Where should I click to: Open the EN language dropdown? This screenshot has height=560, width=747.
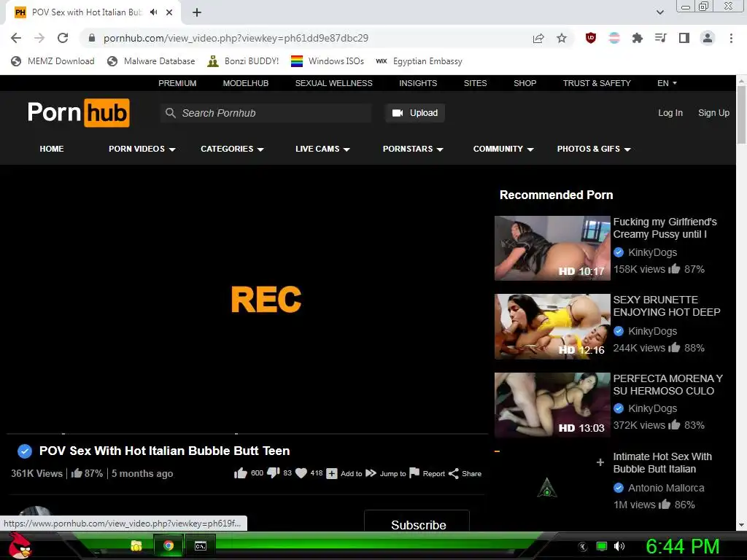[667, 83]
